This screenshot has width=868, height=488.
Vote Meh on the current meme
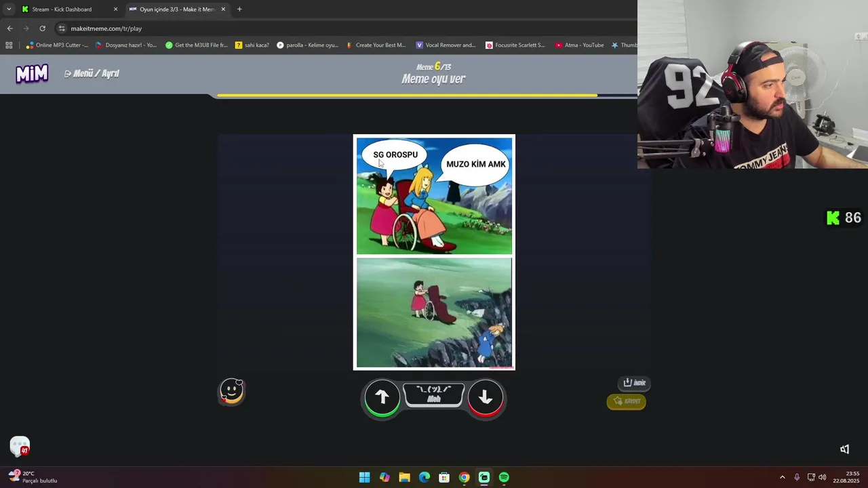point(434,395)
